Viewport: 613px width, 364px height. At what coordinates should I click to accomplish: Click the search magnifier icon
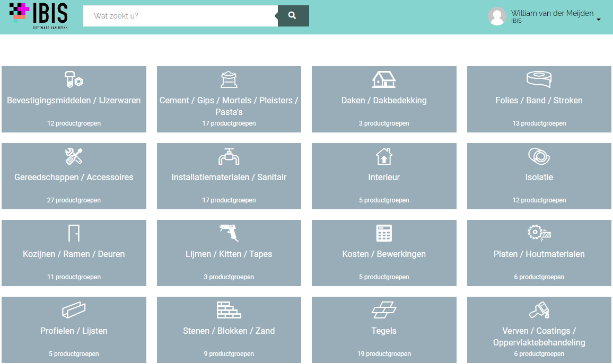pos(293,16)
